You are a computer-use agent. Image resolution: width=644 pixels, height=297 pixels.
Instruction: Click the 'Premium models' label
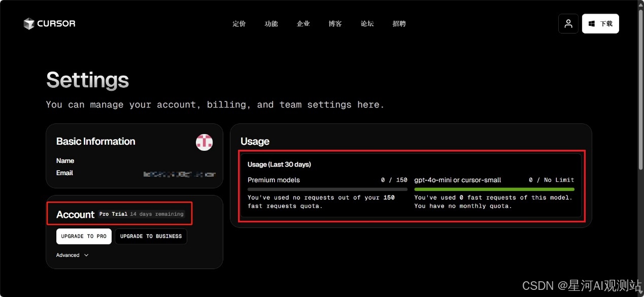click(x=274, y=180)
